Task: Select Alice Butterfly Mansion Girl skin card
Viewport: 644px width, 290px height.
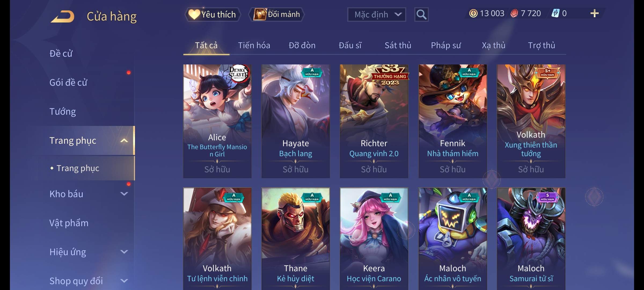Action: point(217,121)
